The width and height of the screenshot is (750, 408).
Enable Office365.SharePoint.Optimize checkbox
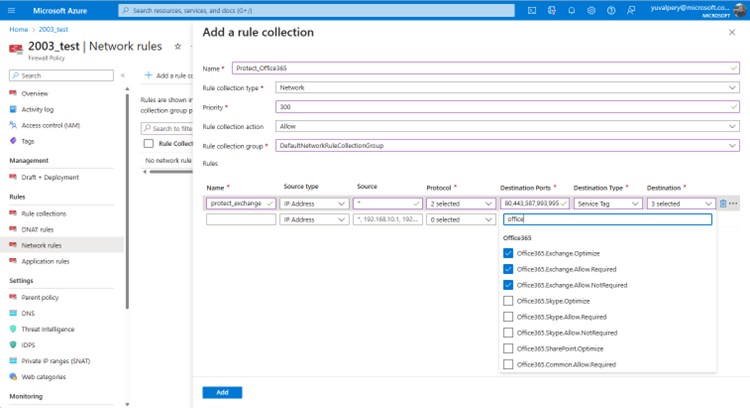click(509, 348)
